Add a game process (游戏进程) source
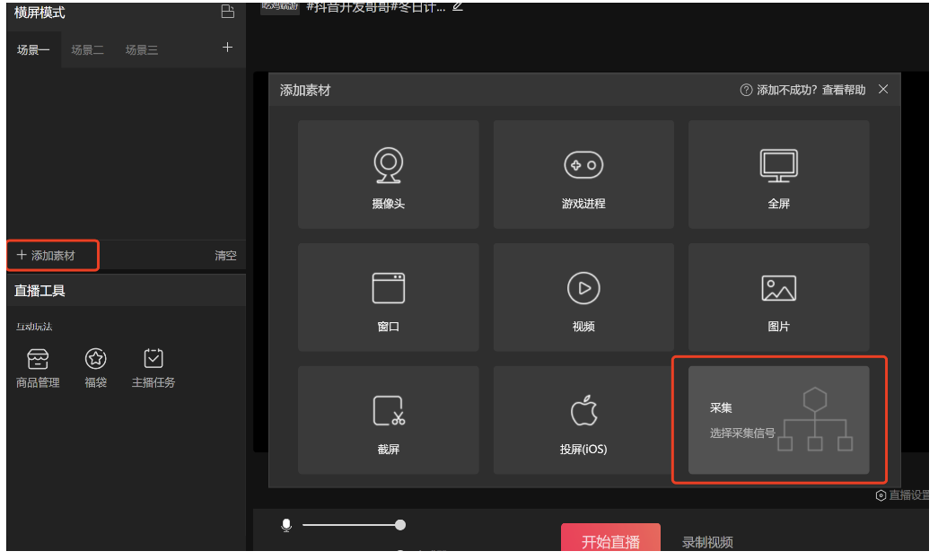This screenshot has height=560, width=938. (583, 174)
